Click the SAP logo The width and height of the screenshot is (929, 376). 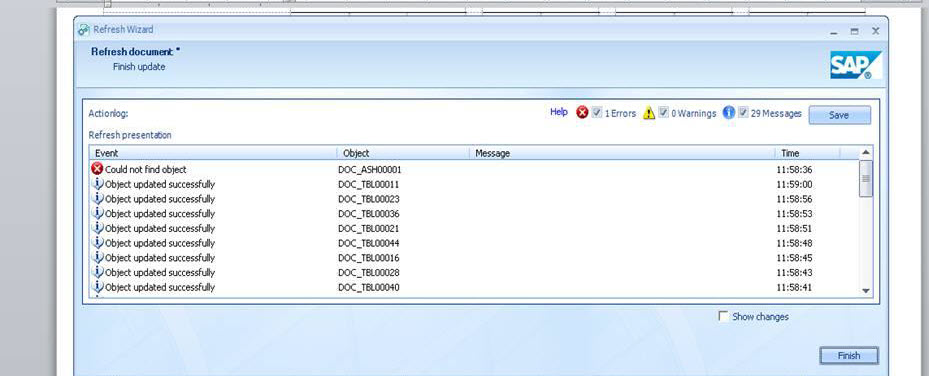[856, 65]
